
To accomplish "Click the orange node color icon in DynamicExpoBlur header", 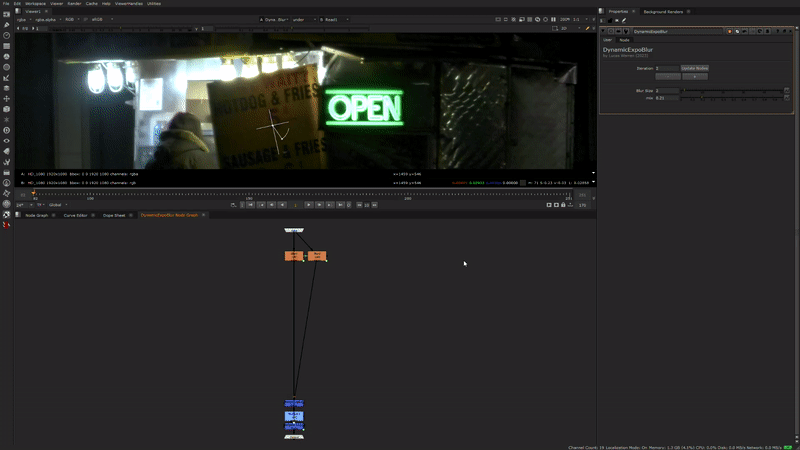I will [x=730, y=31].
